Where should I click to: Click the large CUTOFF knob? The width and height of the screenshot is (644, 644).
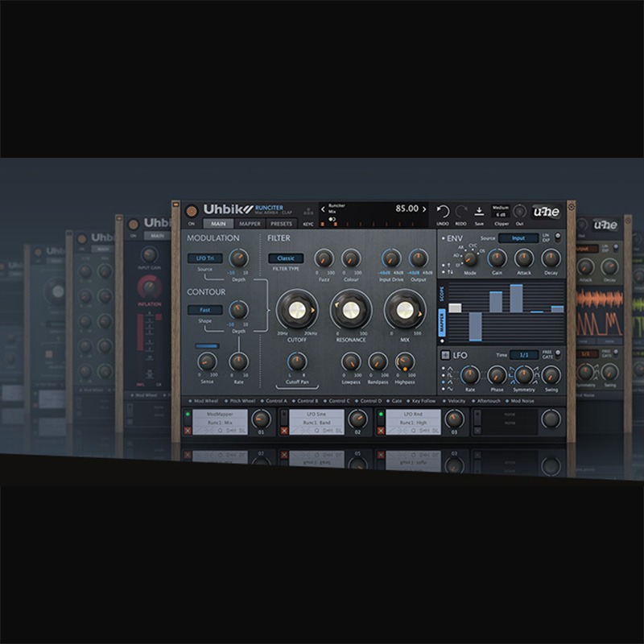click(x=297, y=310)
